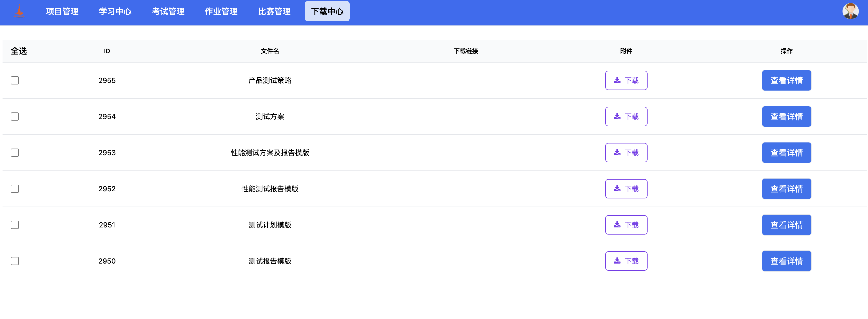Check the checkbox for row 2955
868x319 pixels.
point(15,80)
